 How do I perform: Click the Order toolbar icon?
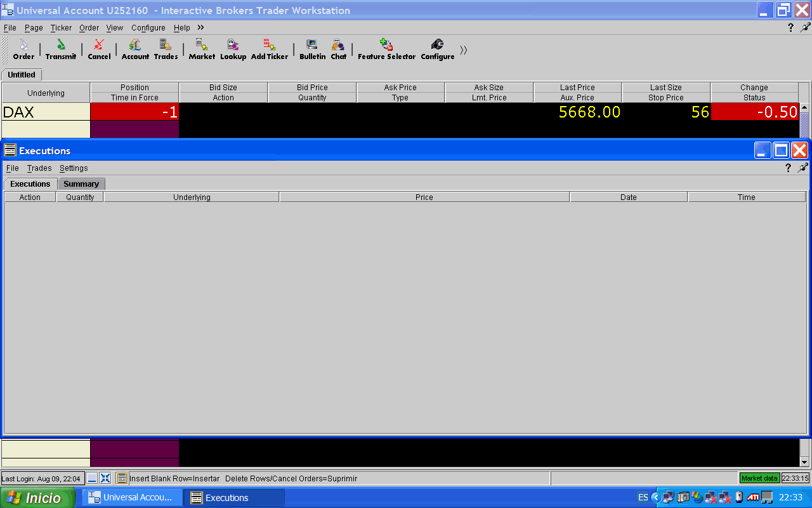[x=23, y=49]
